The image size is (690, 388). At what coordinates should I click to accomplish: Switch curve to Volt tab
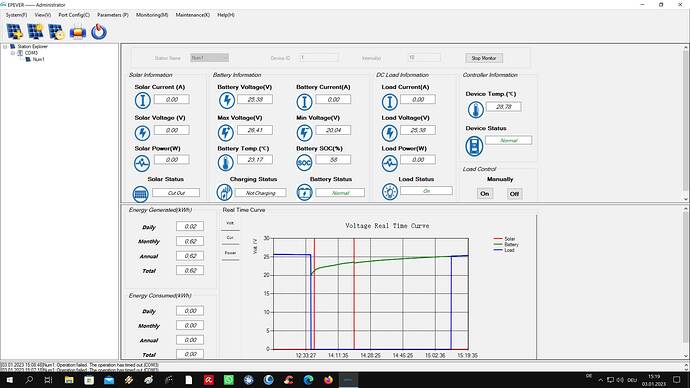(230, 223)
